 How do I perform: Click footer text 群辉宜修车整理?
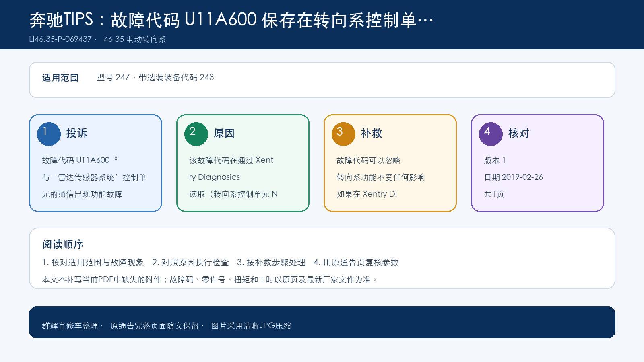click(70, 325)
